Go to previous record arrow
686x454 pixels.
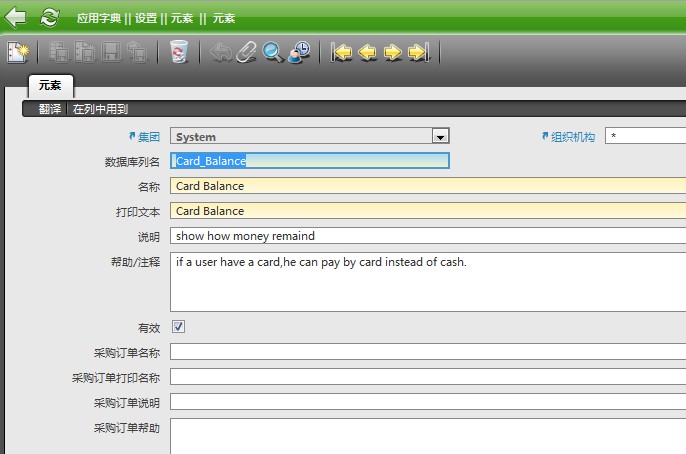click(367, 52)
